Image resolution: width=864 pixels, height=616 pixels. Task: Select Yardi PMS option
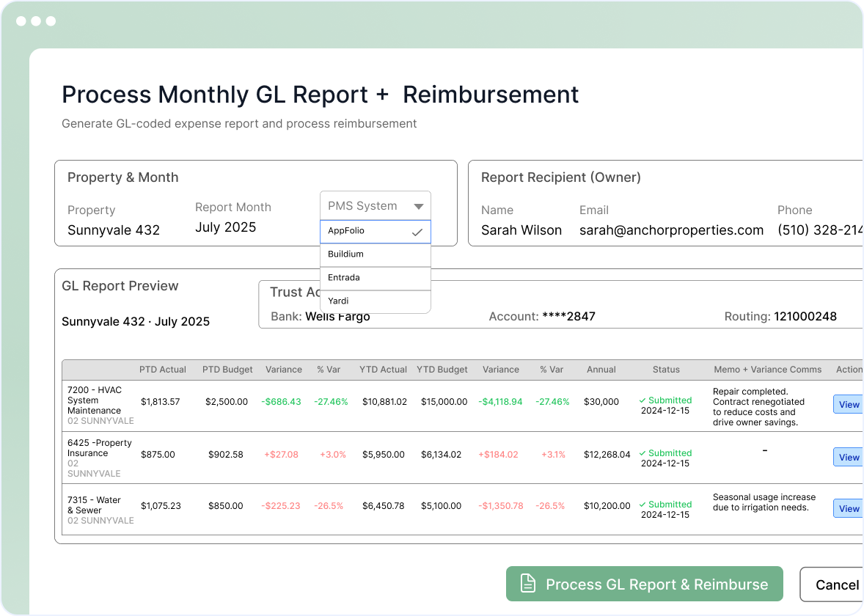376,301
